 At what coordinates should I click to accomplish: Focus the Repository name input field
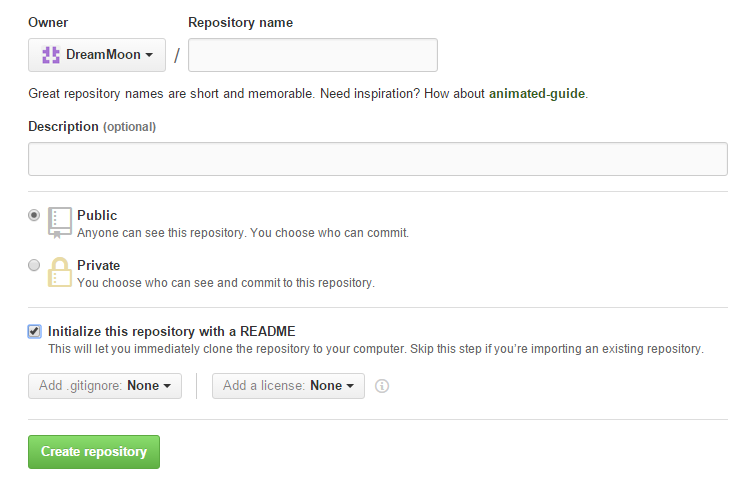tap(313, 55)
